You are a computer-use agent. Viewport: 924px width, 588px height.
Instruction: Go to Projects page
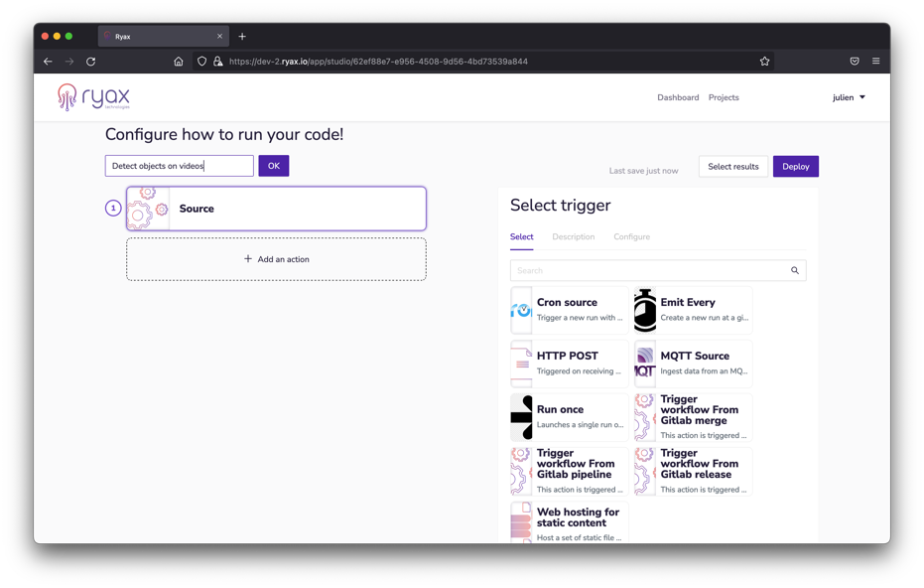point(724,97)
